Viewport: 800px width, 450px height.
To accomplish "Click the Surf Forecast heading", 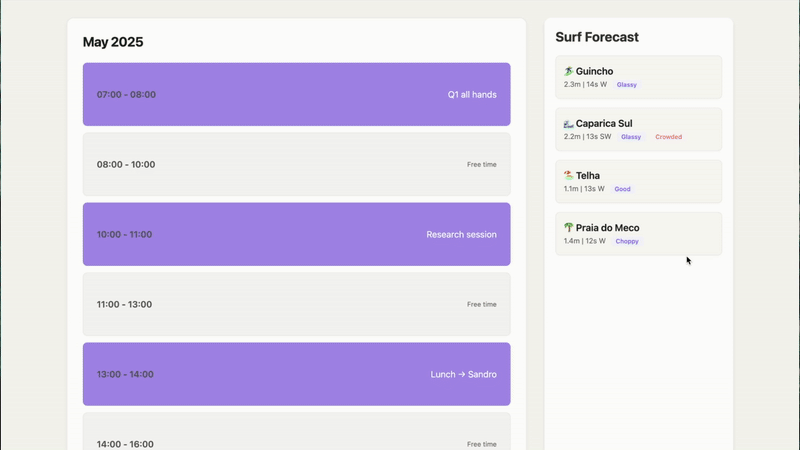I will tap(597, 37).
